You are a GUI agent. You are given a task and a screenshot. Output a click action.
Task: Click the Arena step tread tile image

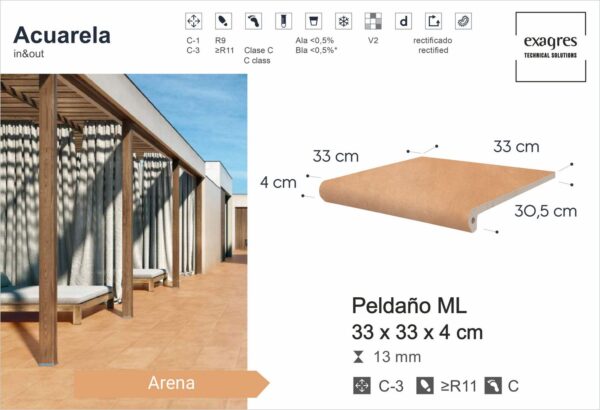436,193
